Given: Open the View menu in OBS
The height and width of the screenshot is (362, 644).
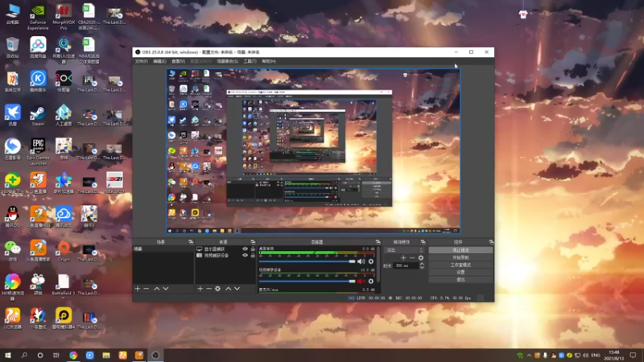Looking at the screenshot, I should point(178,61).
